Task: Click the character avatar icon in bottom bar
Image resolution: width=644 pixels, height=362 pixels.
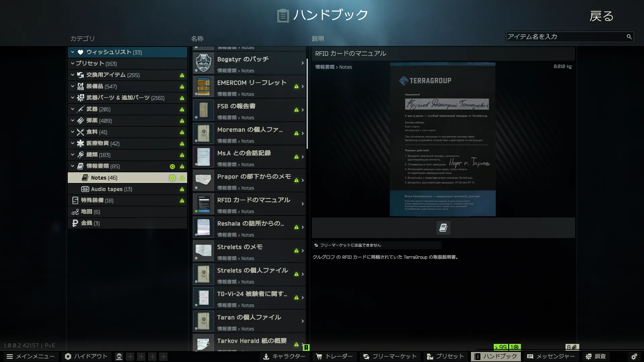Action: [119, 357]
